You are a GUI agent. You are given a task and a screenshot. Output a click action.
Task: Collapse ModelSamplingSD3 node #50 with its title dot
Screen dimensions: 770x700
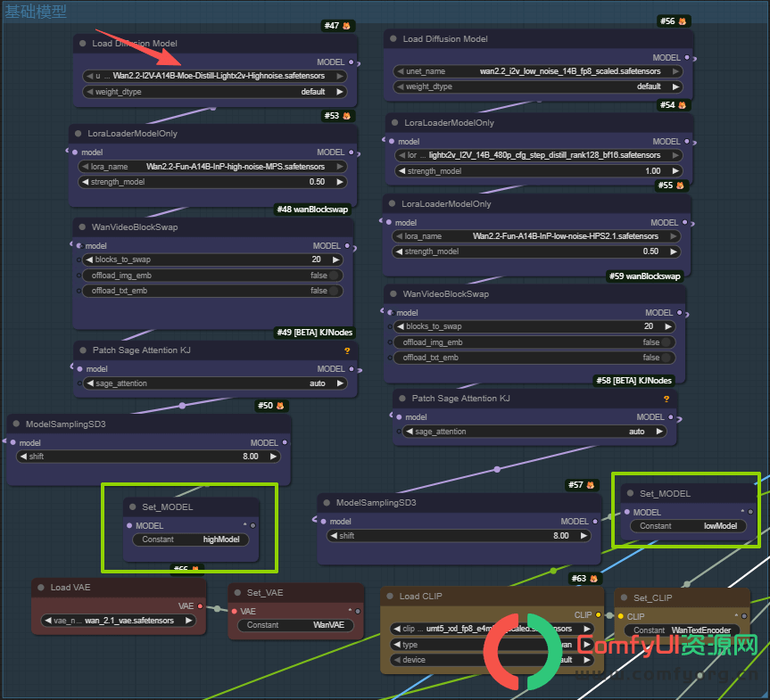(x=16, y=424)
